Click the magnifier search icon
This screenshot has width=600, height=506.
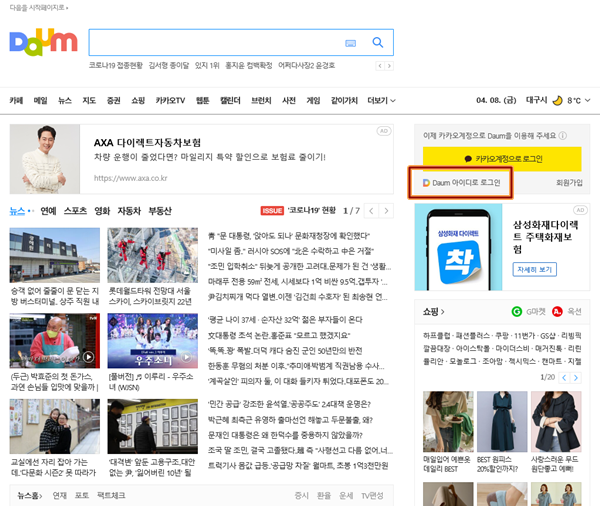click(x=378, y=42)
